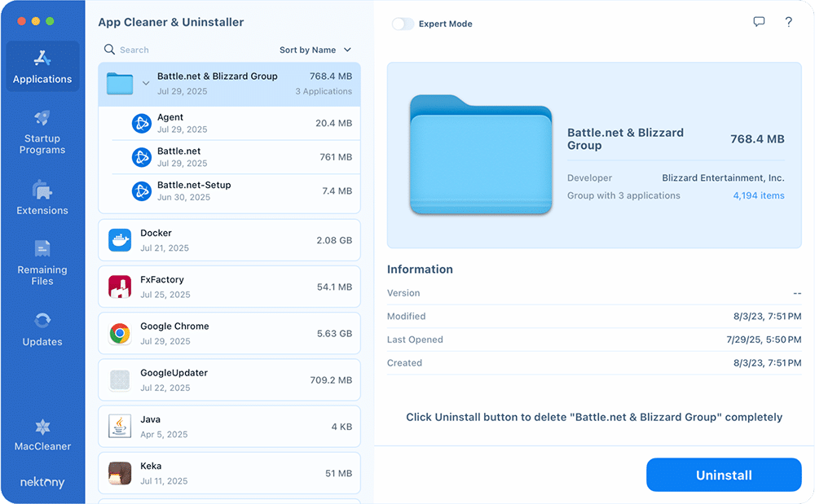Viewport: 815px width, 504px height.
Task: Click the Battle.net group folder icon in list
Action: pos(120,84)
